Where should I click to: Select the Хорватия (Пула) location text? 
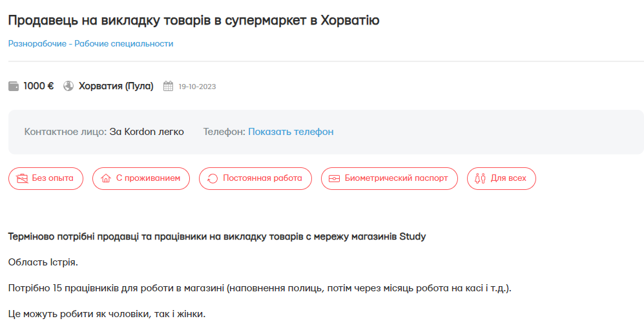pos(116,86)
